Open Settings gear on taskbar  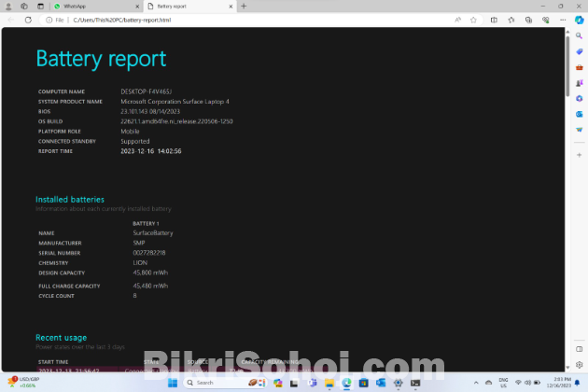point(398,383)
